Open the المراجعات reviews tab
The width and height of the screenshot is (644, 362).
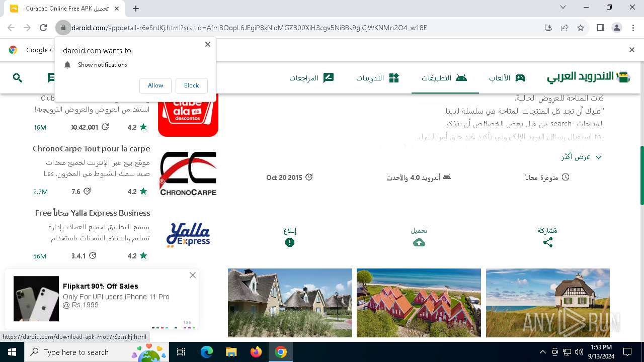[311, 78]
